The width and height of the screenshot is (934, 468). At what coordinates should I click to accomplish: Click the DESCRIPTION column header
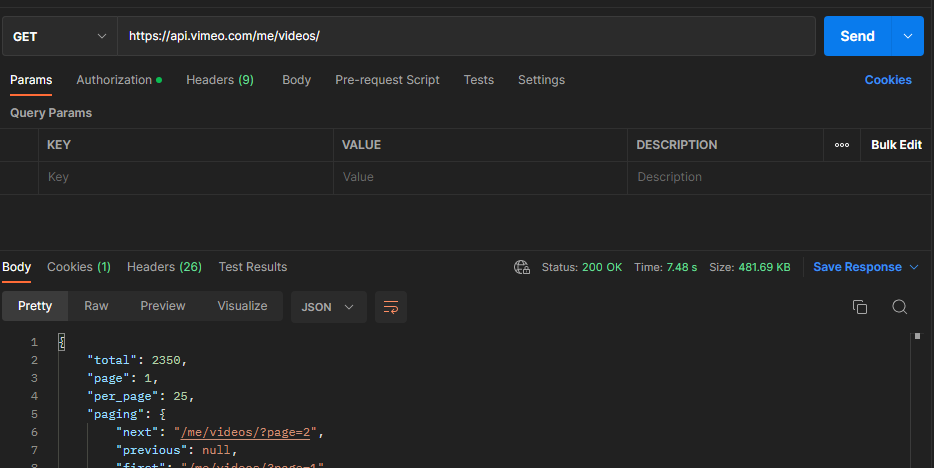pyautogui.click(x=677, y=145)
